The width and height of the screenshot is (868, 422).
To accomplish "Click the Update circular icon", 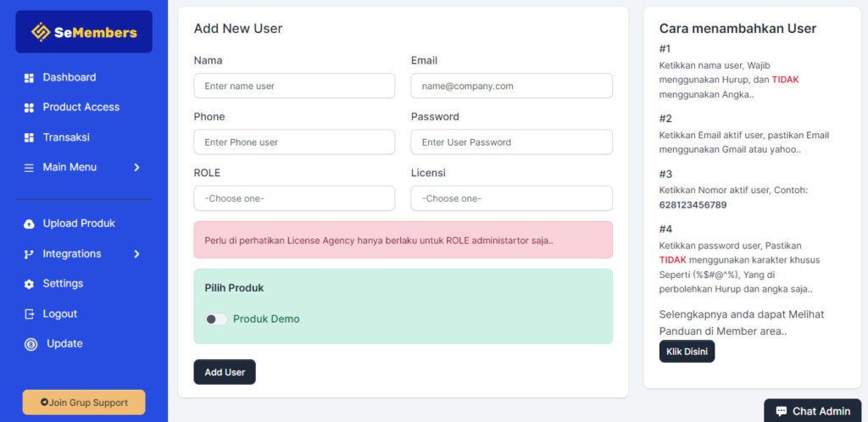I will click(x=31, y=344).
